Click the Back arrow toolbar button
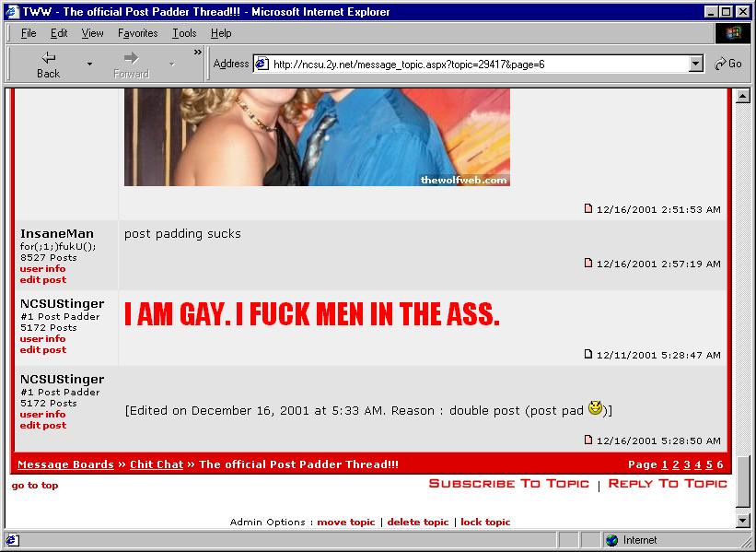The height and width of the screenshot is (552, 756). click(48, 64)
